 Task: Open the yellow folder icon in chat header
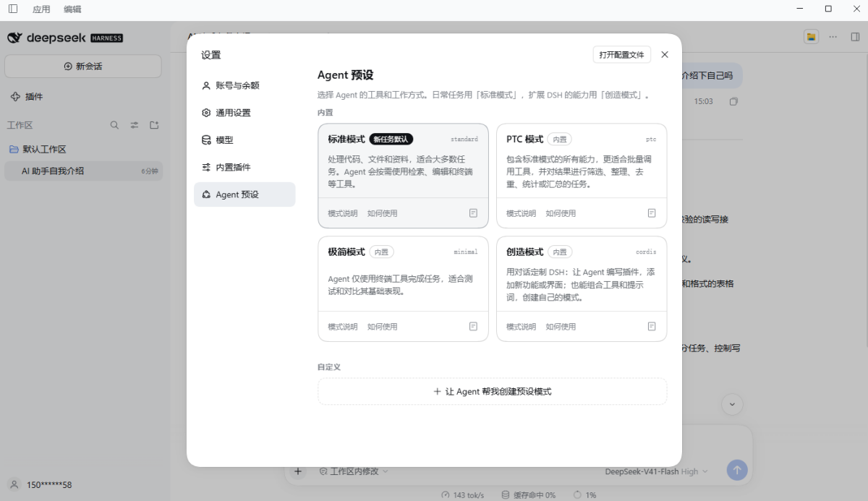click(x=812, y=37)
